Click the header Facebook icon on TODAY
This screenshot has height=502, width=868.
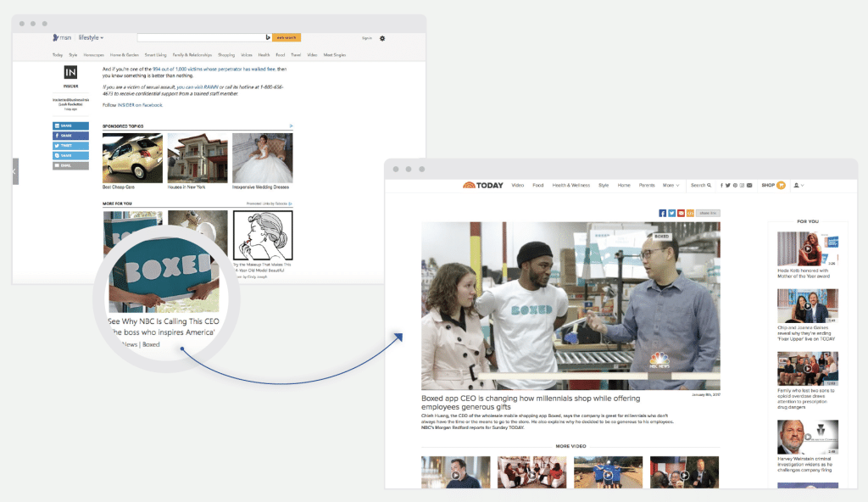point(721,185)
